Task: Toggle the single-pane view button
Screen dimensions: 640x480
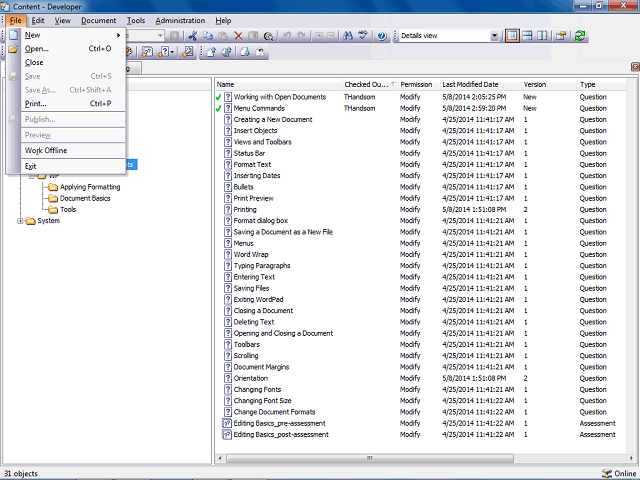Action: coord(512,36)
